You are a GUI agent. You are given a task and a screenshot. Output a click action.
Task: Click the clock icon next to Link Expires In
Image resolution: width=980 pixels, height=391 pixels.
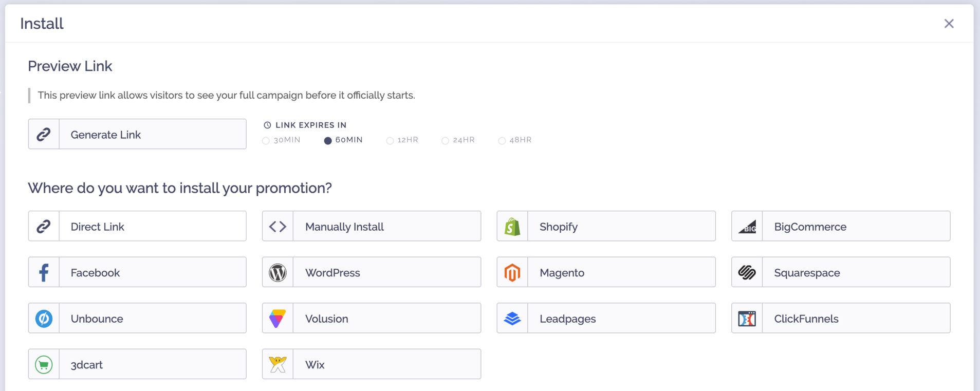coord(267,125)
